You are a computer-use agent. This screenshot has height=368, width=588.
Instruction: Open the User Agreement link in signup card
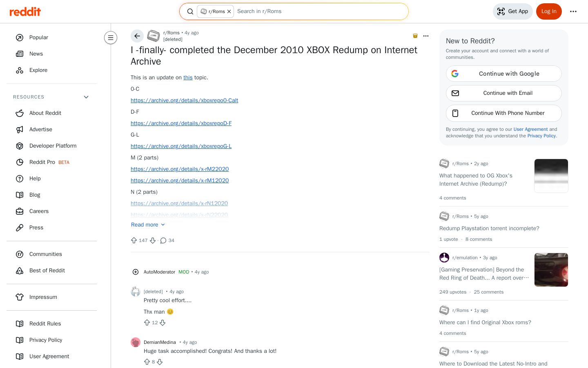[x=530, y=129]
